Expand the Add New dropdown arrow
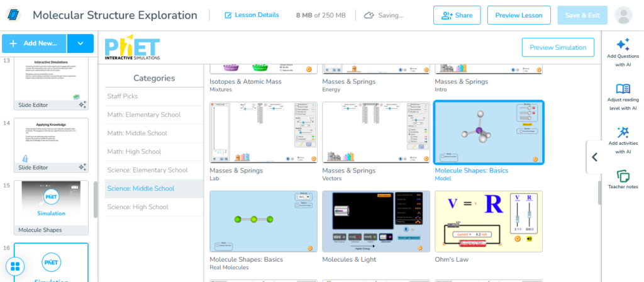The image size is (644, 282). [x=80, y=43]
